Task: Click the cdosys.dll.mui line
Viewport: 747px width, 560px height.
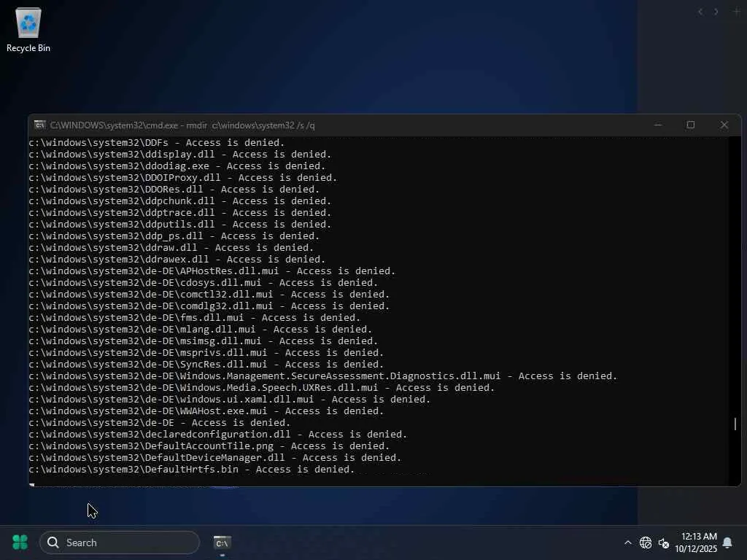Action: (204, 282)
